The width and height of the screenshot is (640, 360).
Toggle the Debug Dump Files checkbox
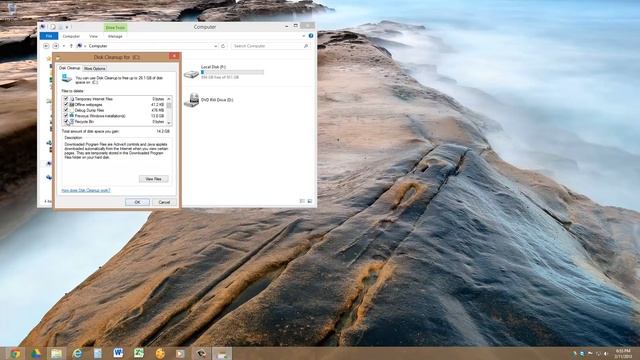pyautogui.click(x=66, y=110)
